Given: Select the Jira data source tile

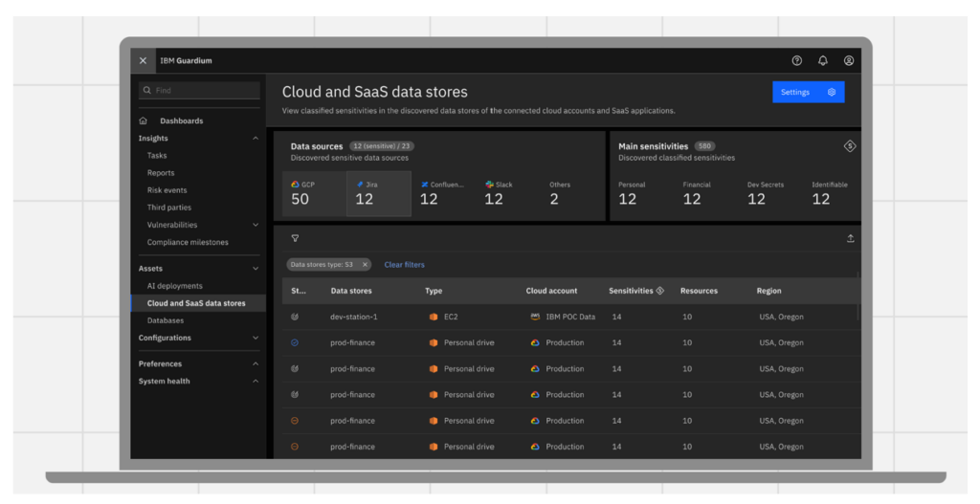Looking at the screenshot, I should coord(378,193).
